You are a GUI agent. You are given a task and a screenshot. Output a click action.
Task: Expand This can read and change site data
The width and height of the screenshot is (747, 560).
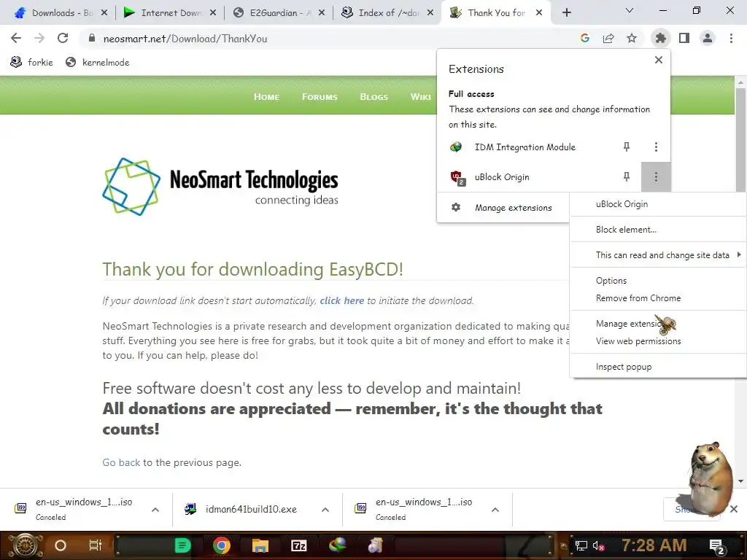(657, 254)
